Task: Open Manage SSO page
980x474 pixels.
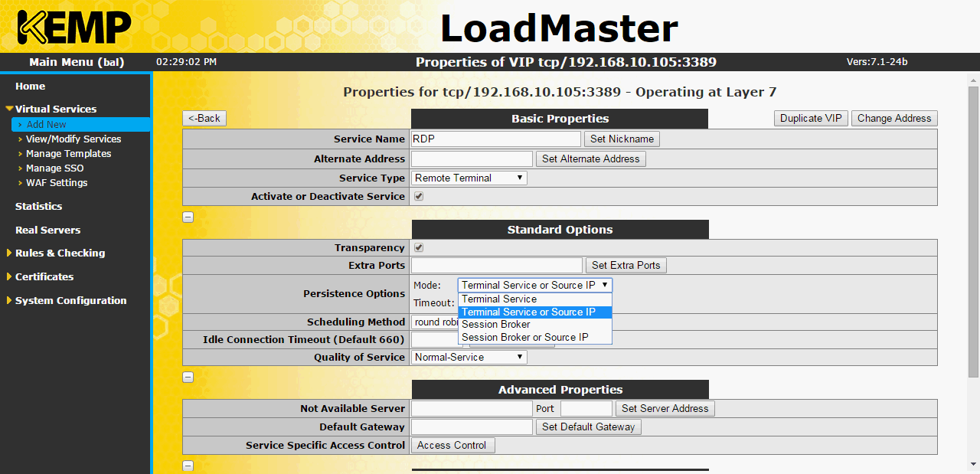Action: (55, 168)
